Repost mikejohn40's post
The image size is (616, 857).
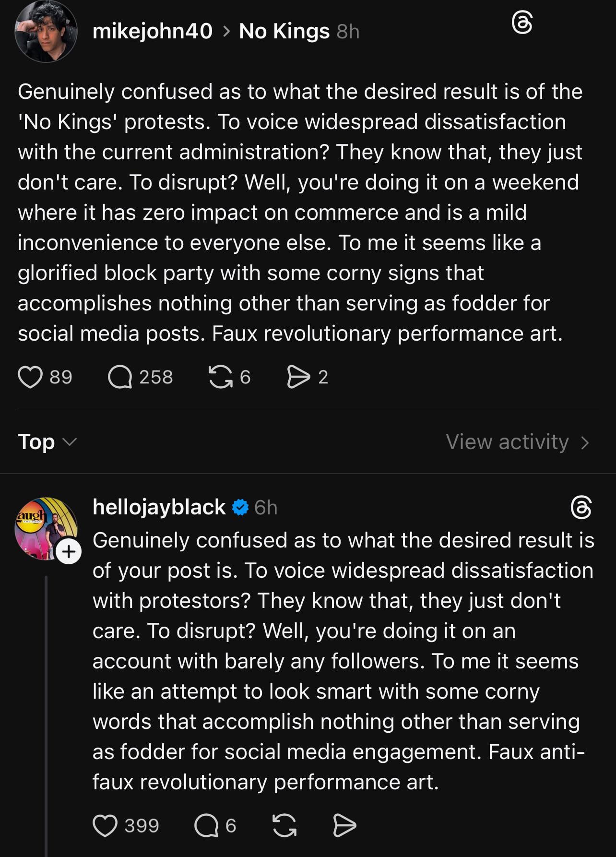tap(220, 377)
